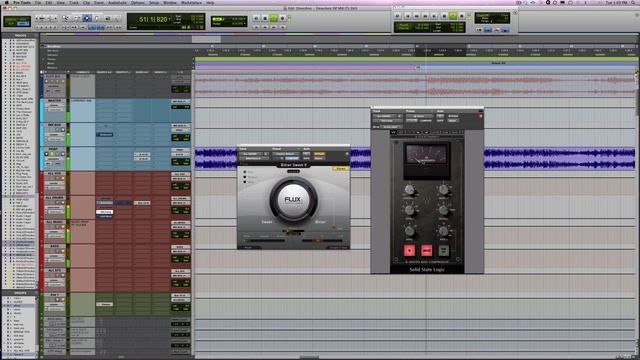Click the large Flux Bitter Sweet knob
Screen dimensions: 640x360
tap(293, 200)
